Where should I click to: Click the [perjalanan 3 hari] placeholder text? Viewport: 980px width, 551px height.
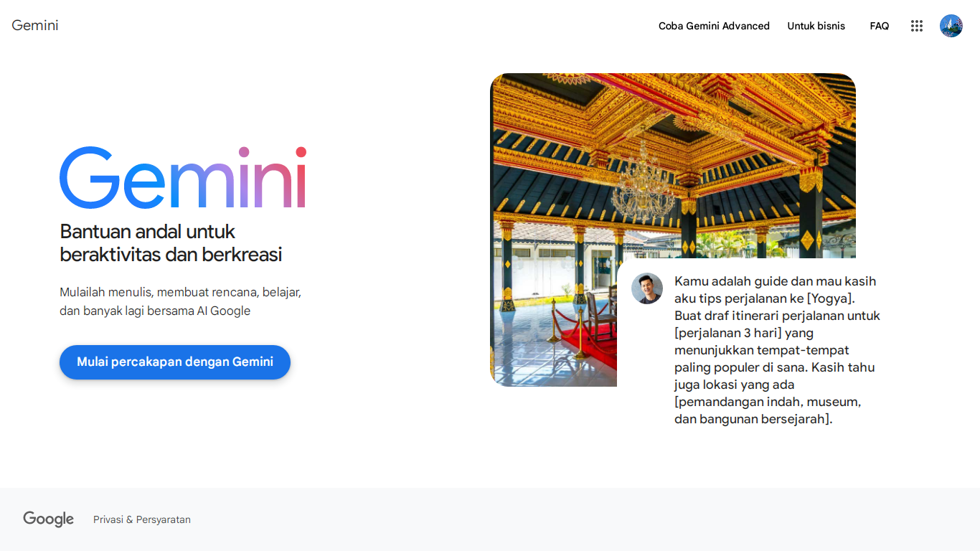728,333
